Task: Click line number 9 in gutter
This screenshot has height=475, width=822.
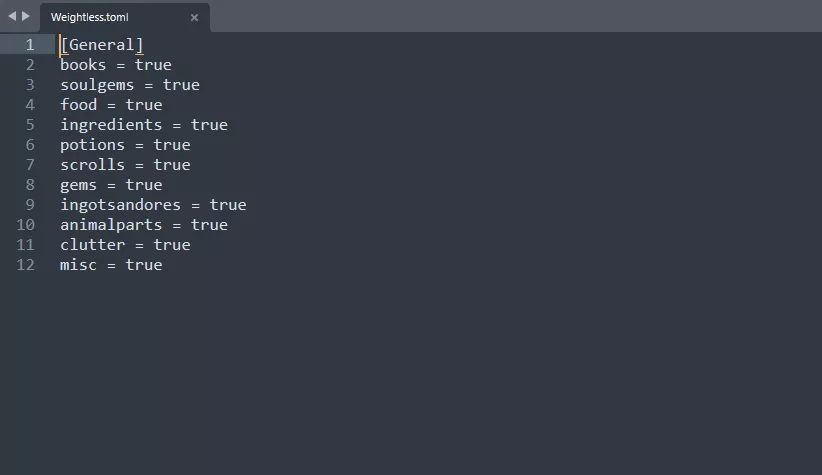Action: point(30,205)
